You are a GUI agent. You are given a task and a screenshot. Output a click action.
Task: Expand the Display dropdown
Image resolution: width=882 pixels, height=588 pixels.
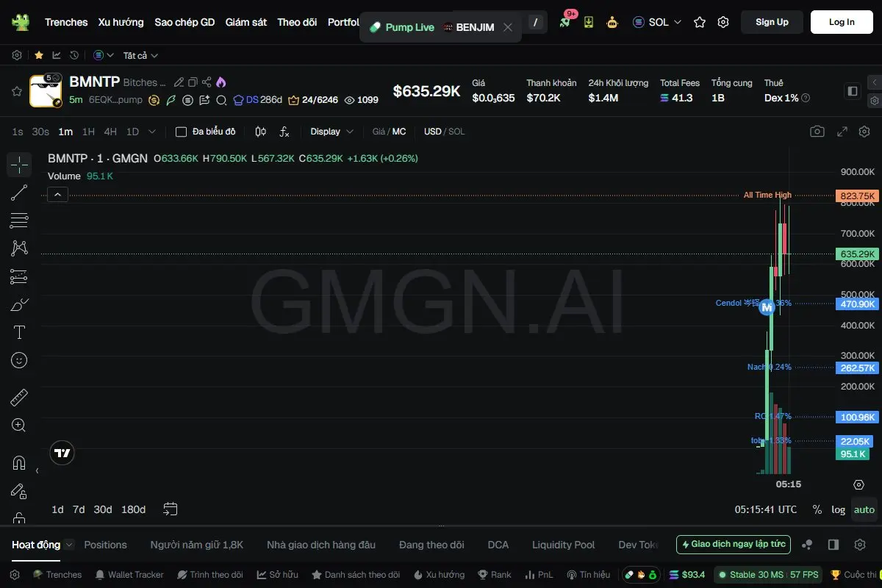331,132
